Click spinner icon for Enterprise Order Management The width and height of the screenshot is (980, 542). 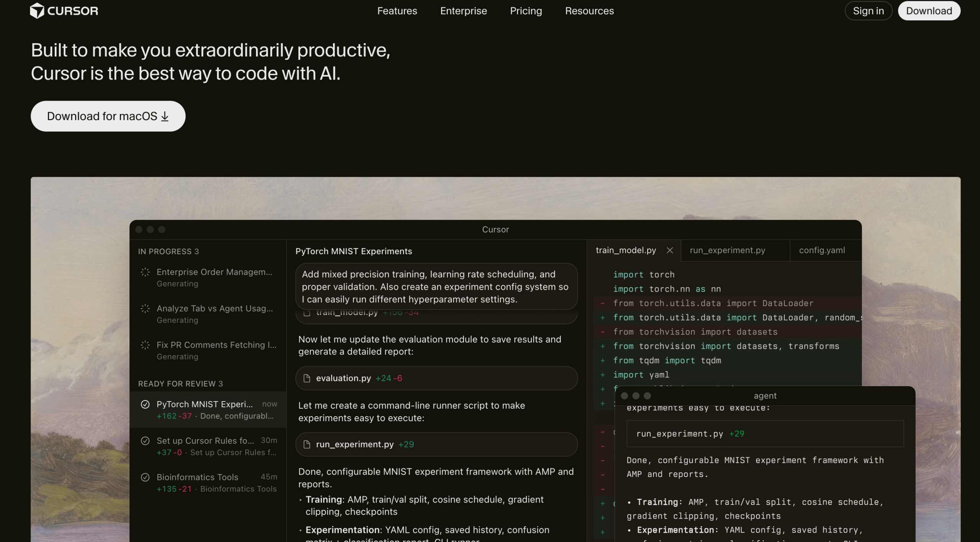coord(145,272)
